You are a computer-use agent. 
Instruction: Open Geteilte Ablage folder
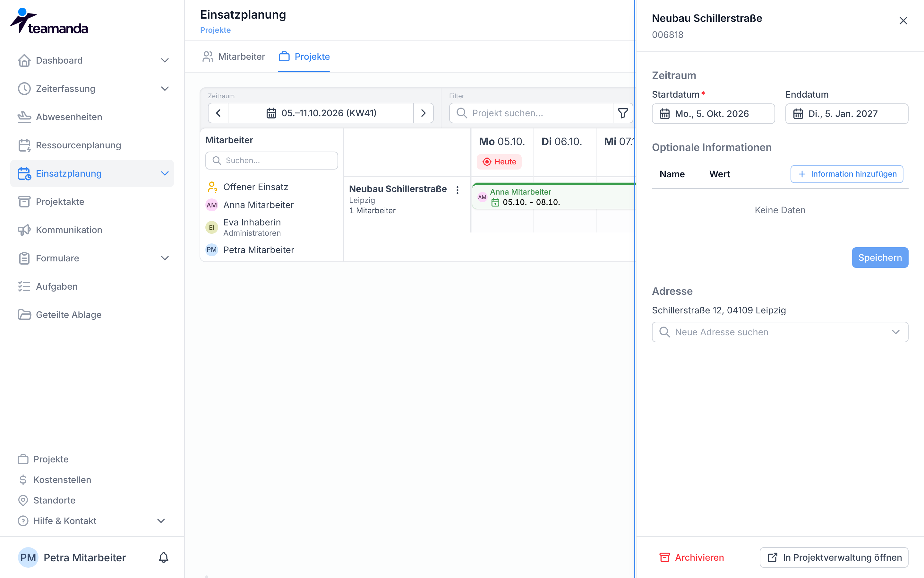92,315
